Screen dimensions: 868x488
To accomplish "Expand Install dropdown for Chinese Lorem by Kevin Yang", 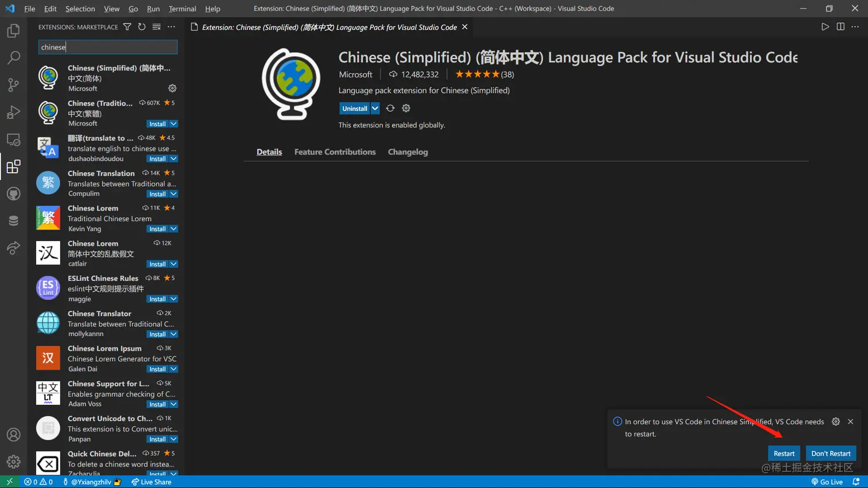I will 173,229.
